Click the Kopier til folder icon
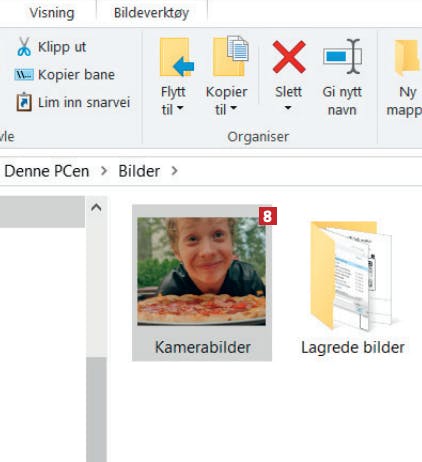This screenshot has width=422, height=462. tap(231, 56)
